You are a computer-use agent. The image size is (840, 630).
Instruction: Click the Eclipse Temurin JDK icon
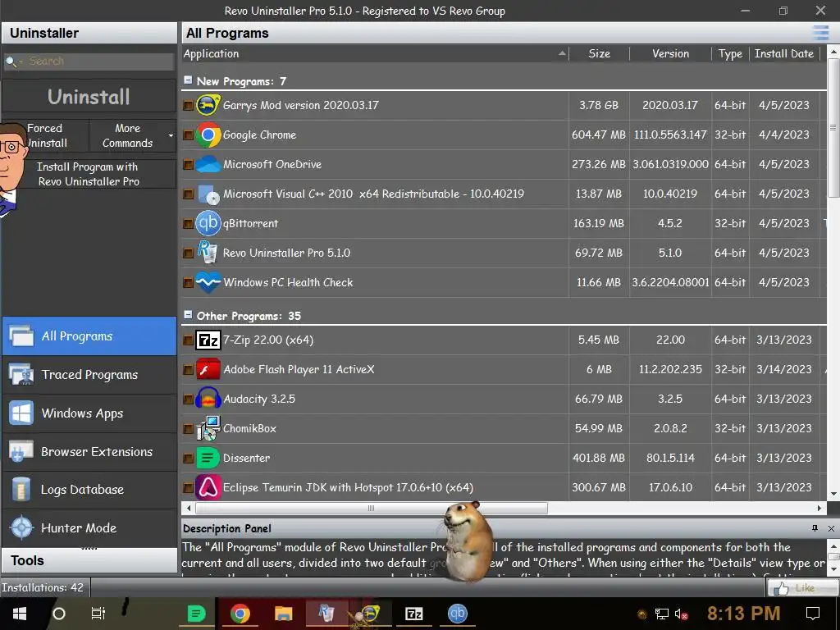(208, 487)
